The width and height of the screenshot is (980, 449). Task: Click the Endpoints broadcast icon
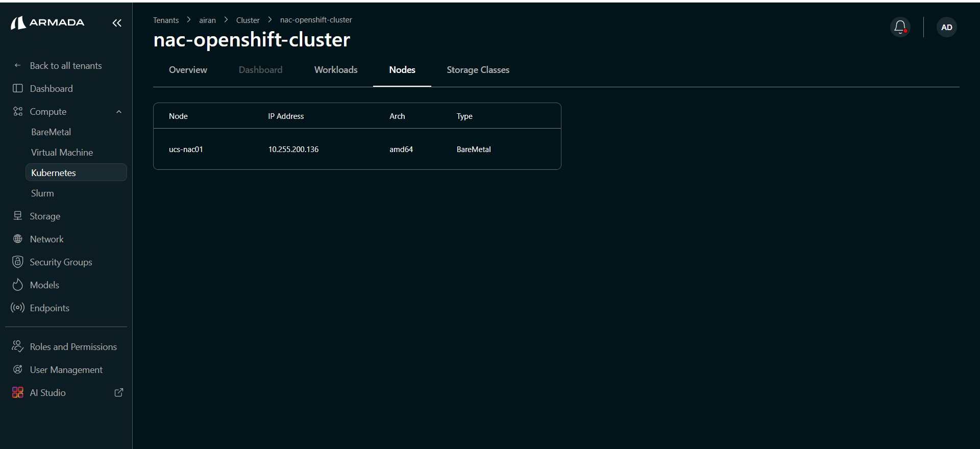(x=18, y=308)
